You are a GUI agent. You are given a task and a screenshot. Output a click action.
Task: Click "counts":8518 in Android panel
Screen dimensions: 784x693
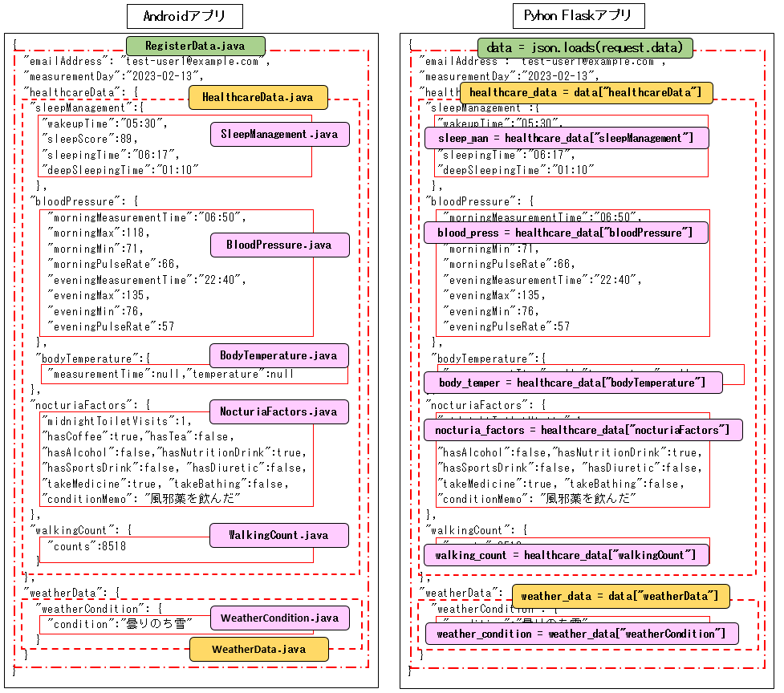pos(87,546)
